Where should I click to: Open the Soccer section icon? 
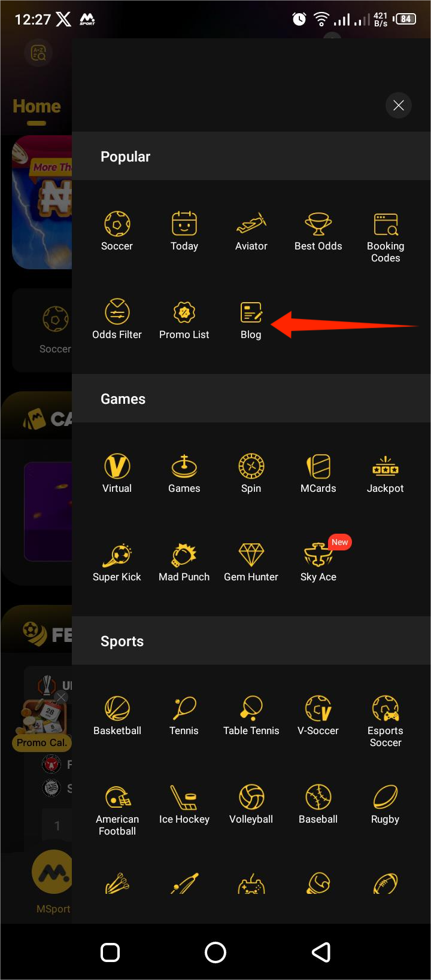click(x=117, y=224)
